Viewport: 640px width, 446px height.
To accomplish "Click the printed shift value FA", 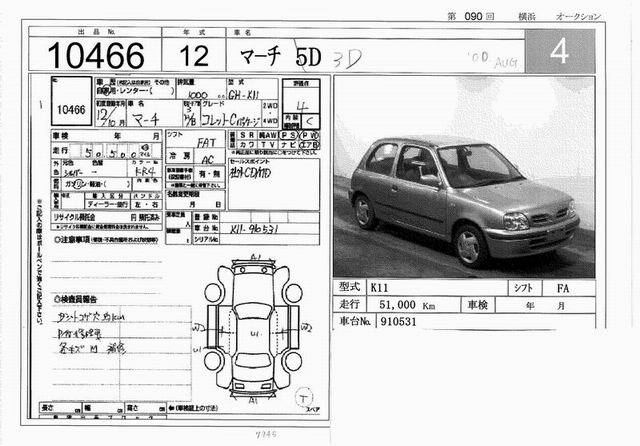I will click(x=563, y=288).
